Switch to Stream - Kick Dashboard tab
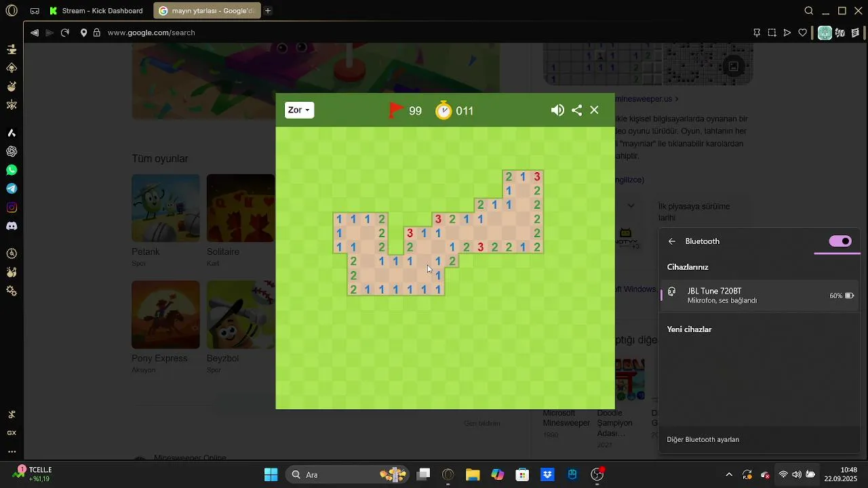 pyautogui.click(x=97, y=11)
